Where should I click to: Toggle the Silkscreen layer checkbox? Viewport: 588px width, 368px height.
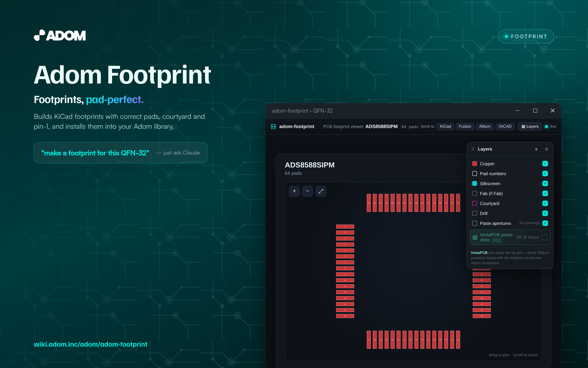[545, 183]
